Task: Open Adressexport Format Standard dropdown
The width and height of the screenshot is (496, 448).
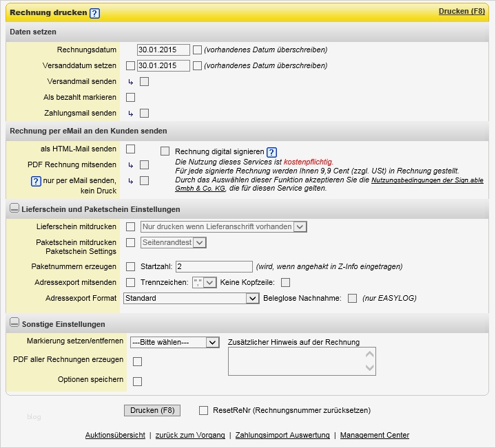Action: (x=192, y=298)
